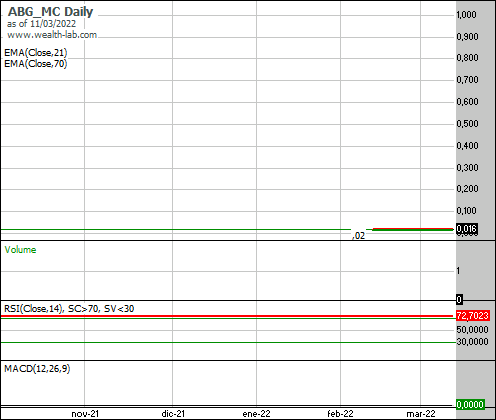Click the red EMA line near March
Screen dimensions: 496x420
tap(413, 229)
